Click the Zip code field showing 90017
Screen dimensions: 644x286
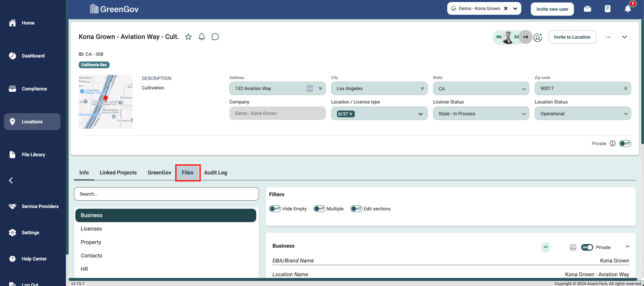pyautogui.click(x=583, y=88)
